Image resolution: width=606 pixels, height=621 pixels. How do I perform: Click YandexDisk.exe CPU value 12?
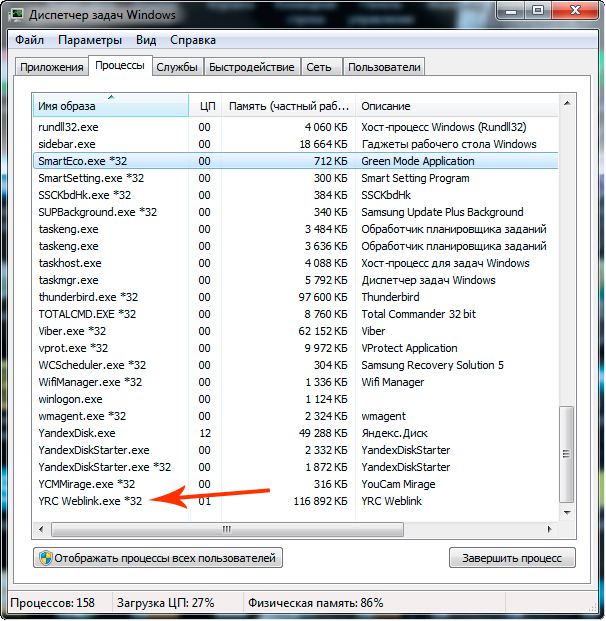tap(205, 434)
